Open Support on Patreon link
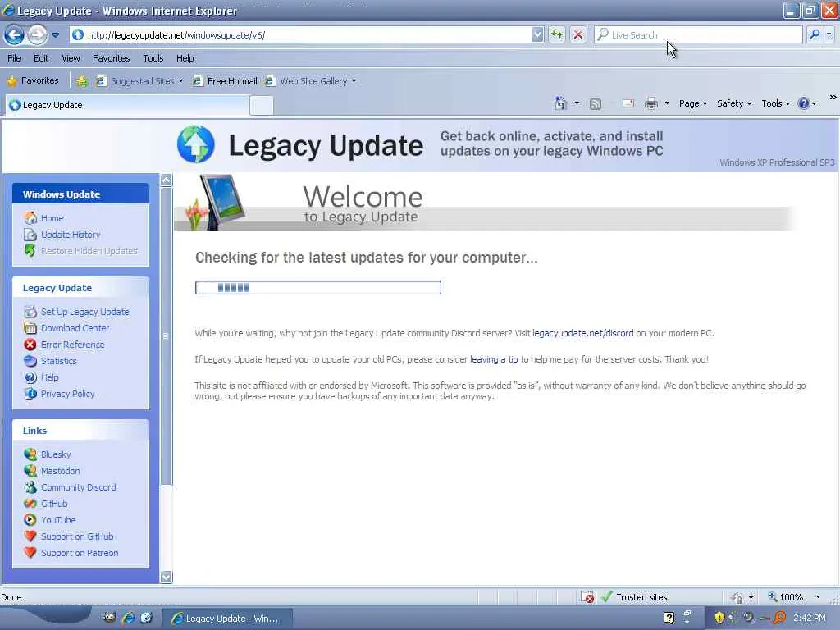This screenshot has width=840, height=630. point(80,553)
